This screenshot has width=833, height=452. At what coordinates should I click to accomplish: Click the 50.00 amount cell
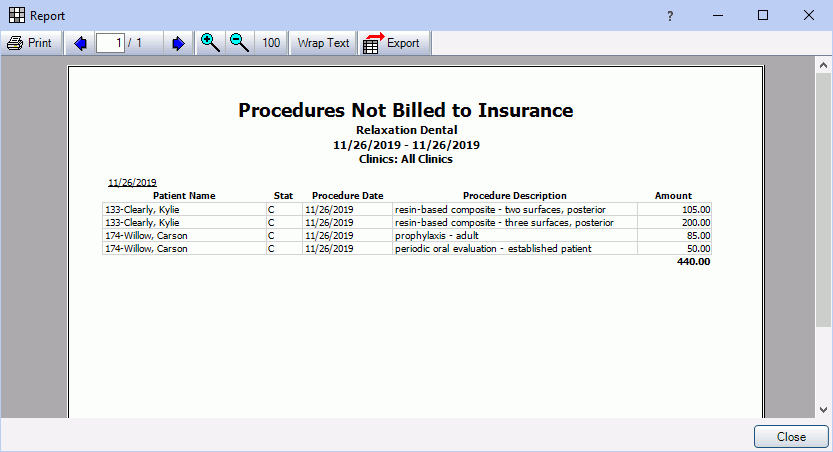tap(674, 249)
